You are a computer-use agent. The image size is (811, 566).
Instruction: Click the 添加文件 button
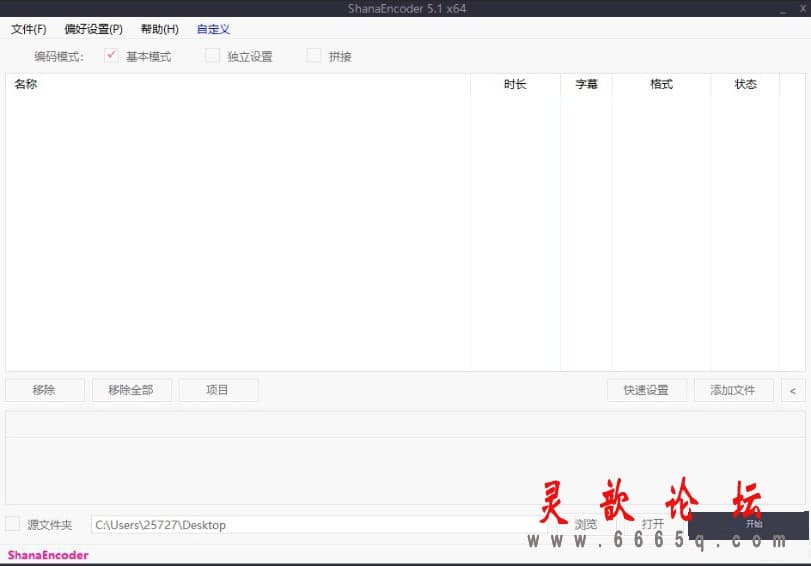733,390
